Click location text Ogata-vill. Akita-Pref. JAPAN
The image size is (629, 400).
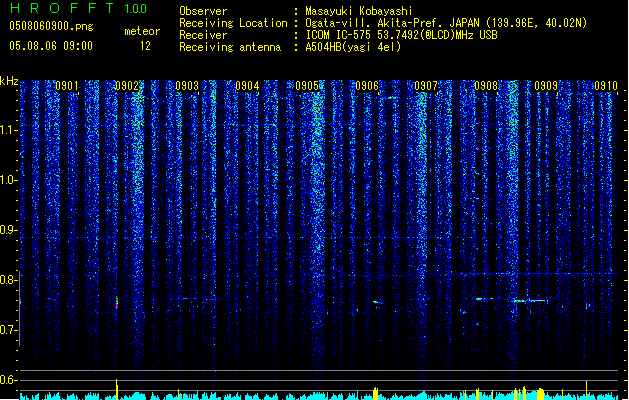(392, 23)
